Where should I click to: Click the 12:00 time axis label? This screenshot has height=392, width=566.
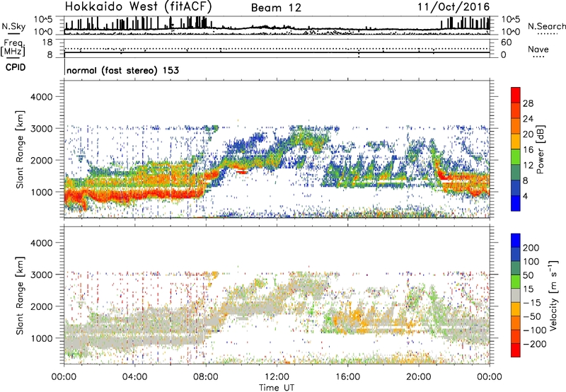click(x=277, y=377)
